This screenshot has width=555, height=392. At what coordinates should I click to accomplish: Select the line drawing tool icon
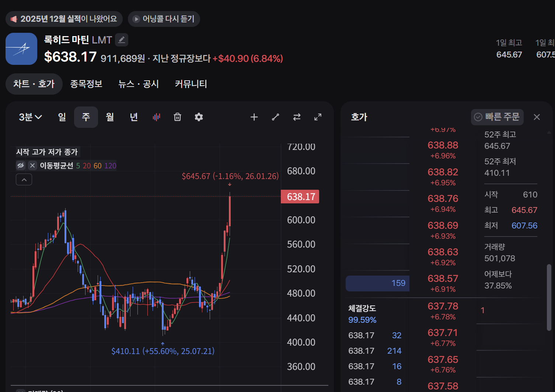coord(275,117)
